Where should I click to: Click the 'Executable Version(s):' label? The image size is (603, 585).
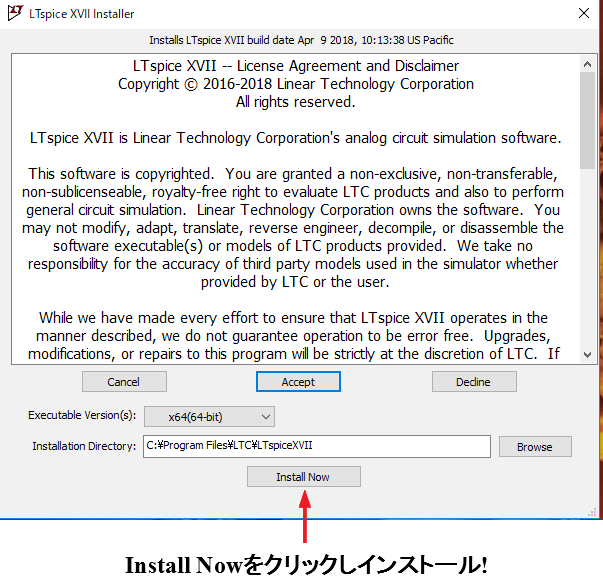coord(82,415)
